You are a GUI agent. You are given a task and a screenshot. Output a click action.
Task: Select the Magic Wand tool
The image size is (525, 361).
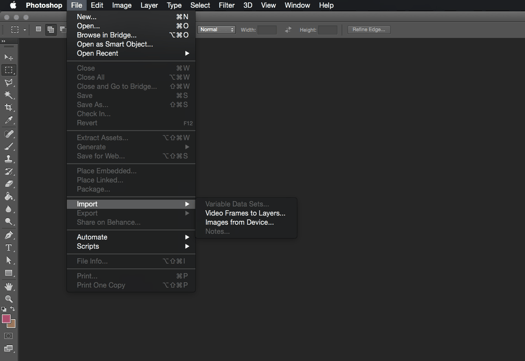click(8, 95)
